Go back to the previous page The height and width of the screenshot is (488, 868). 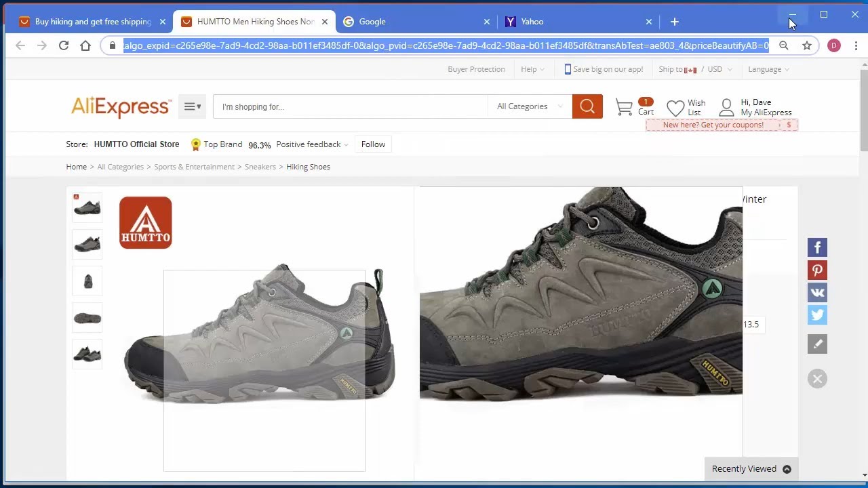click(x=20, y=45)
